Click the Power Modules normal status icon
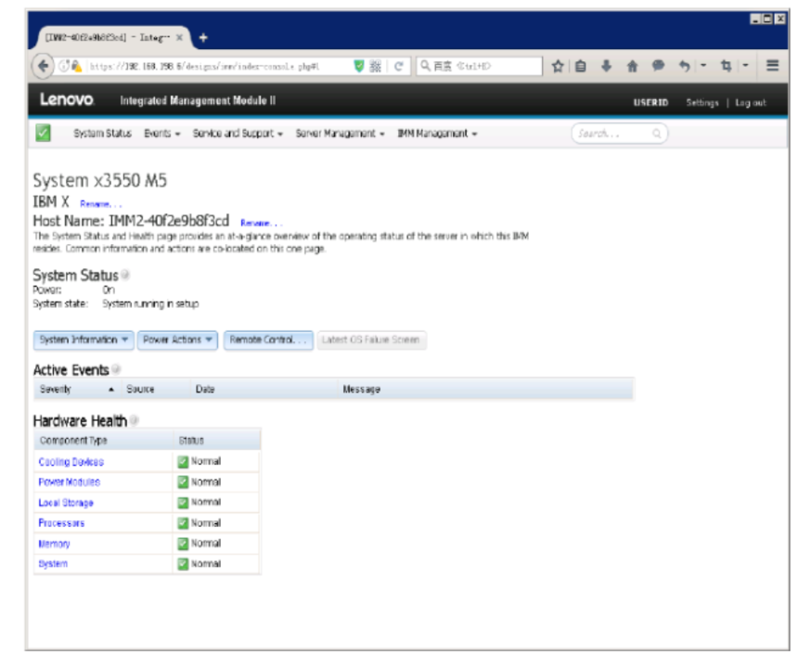 pos(183,482)
